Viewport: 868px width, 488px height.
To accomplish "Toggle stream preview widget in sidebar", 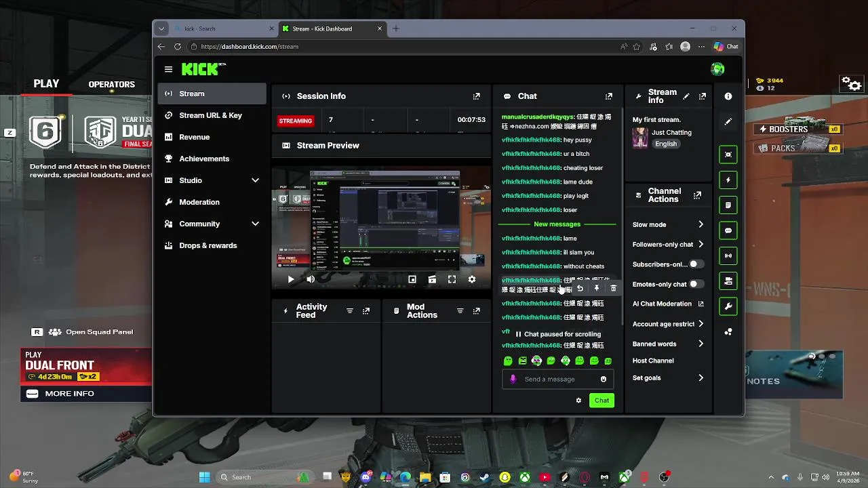I will pos(728,155).
